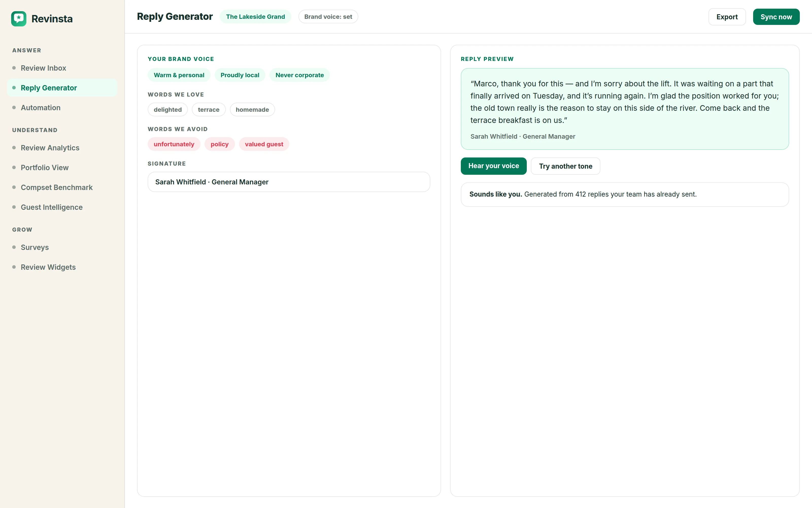Click the 'policy' avoided word chip

point(219,144)
